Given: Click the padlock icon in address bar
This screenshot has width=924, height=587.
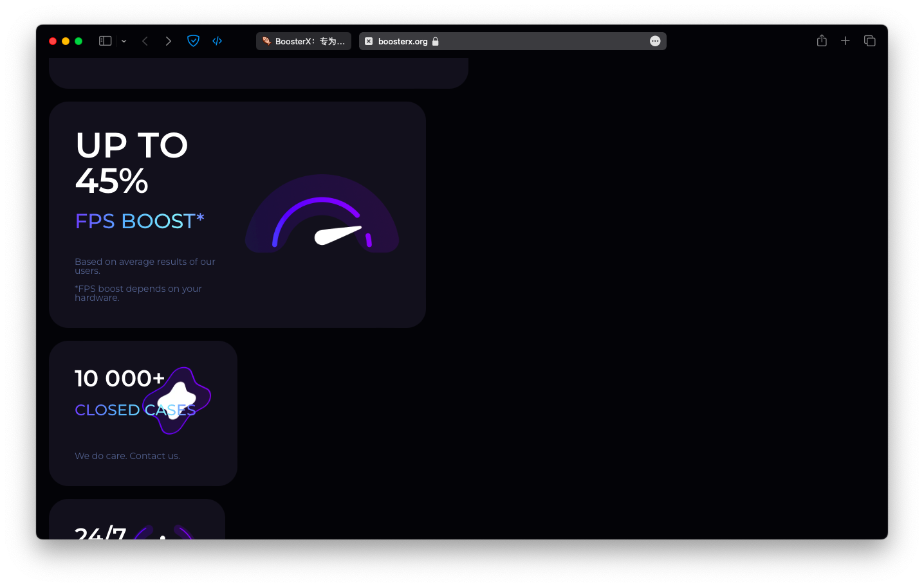Looking at the screenshot, I should click(x=436, y=41).
